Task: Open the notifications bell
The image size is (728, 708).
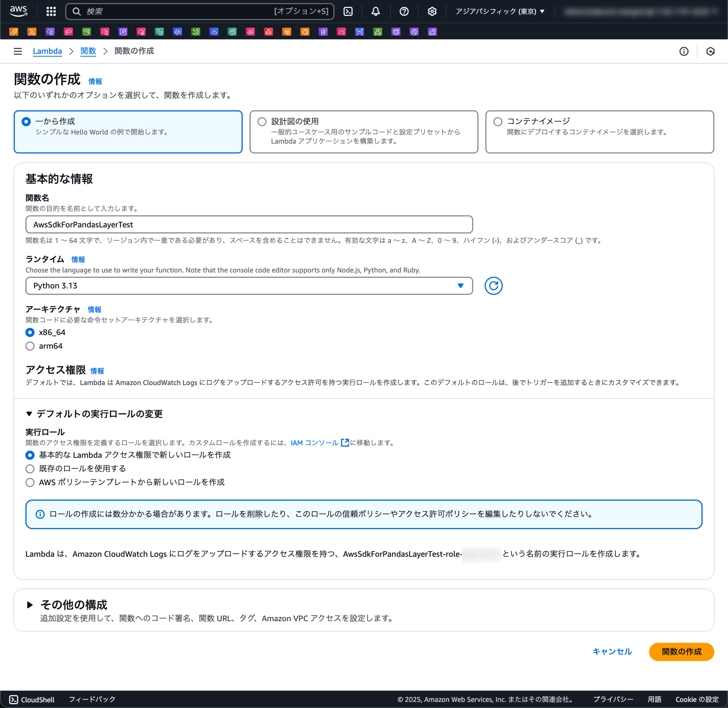Action: (x=375, y=11)
